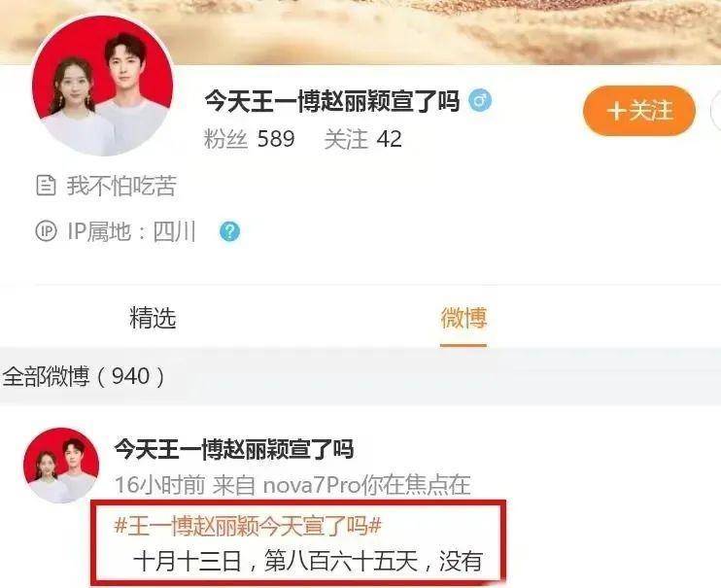Image resolution: width=721 pixels, height=588 pixels.
Task: Click the orange +关注 follow button
Action: [639, 111]
